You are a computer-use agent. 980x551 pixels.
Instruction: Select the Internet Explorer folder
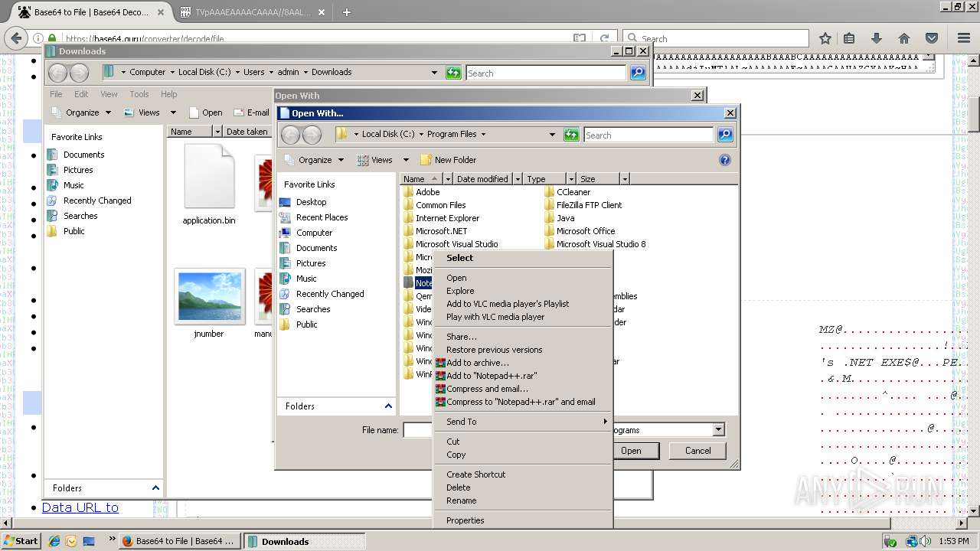tap(440, 218)
